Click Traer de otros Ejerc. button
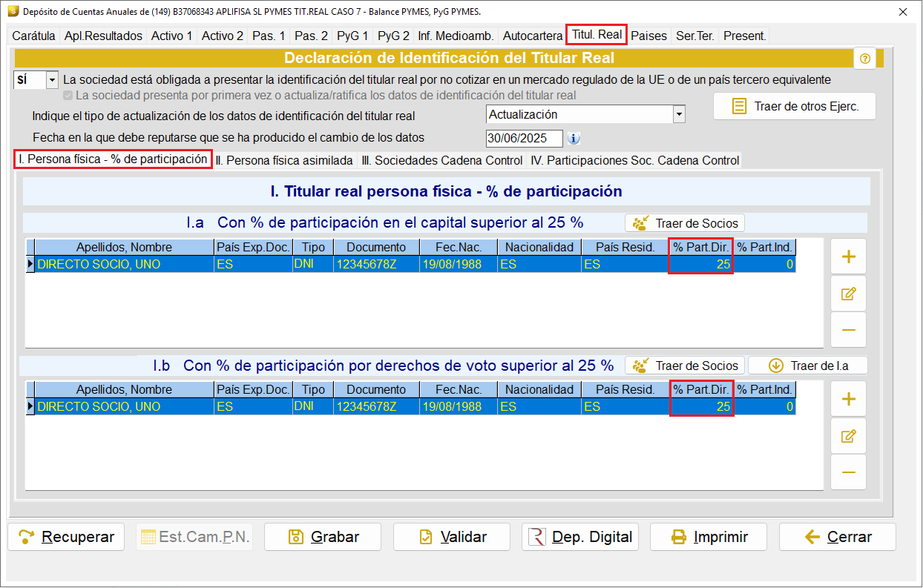The width and height of the screenshot is (923, 588). click(x=795, y=106)
